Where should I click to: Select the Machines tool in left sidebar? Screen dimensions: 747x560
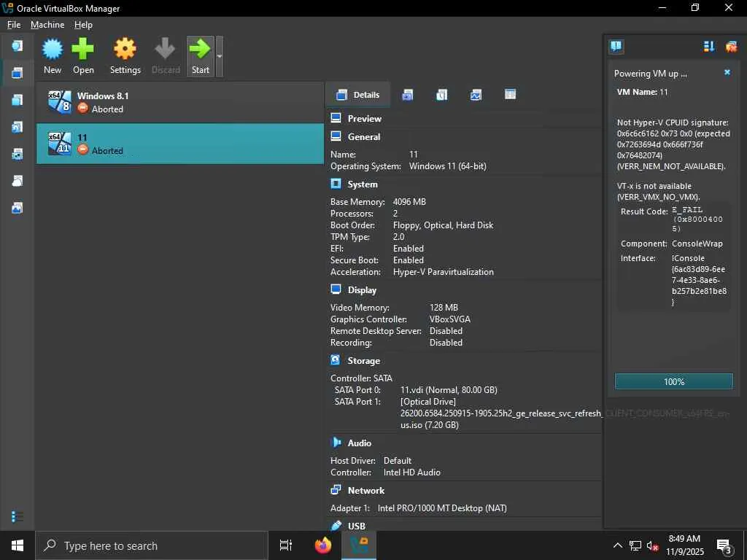(x=18, y=73)
